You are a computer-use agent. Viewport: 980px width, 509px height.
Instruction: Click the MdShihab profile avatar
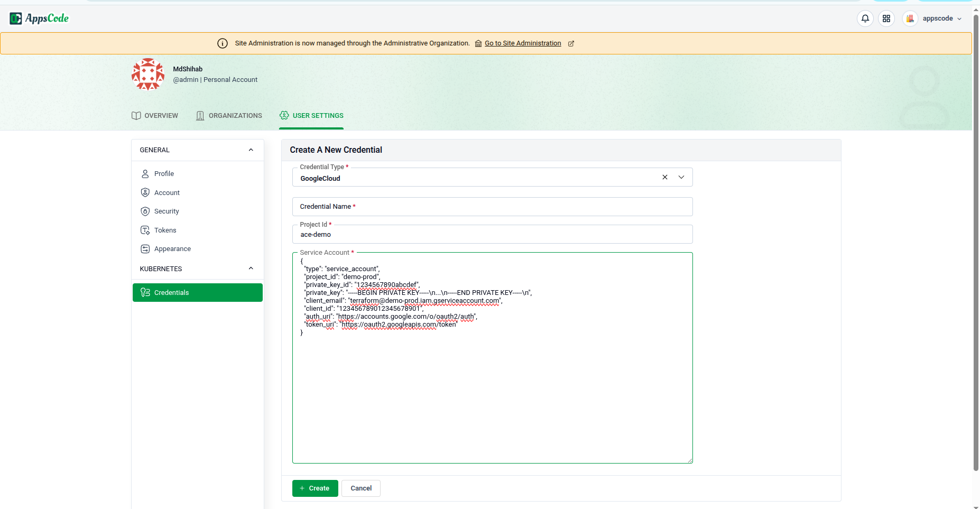point(148,75)
